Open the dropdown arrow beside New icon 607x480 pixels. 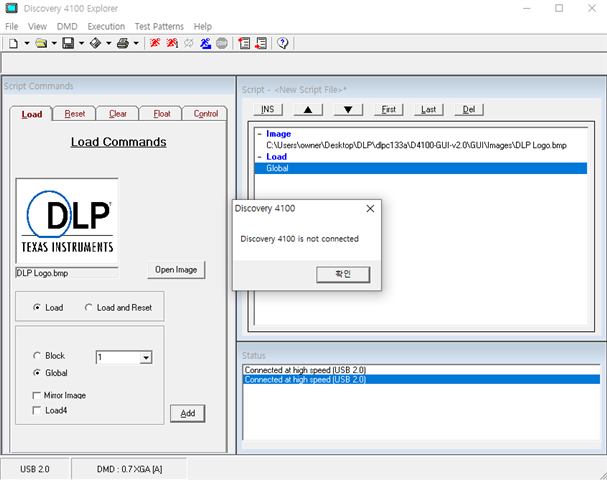tap(27, 43)
